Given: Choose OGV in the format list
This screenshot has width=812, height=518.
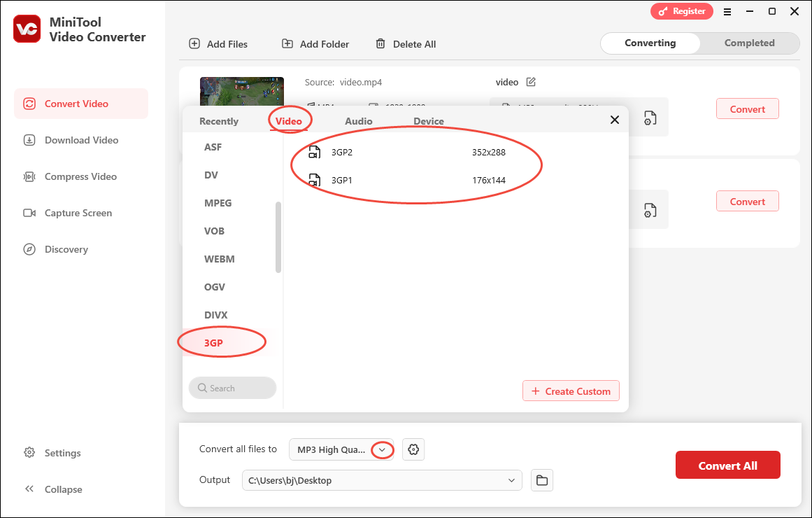Looking at the screenshot, I should (215, 287).
